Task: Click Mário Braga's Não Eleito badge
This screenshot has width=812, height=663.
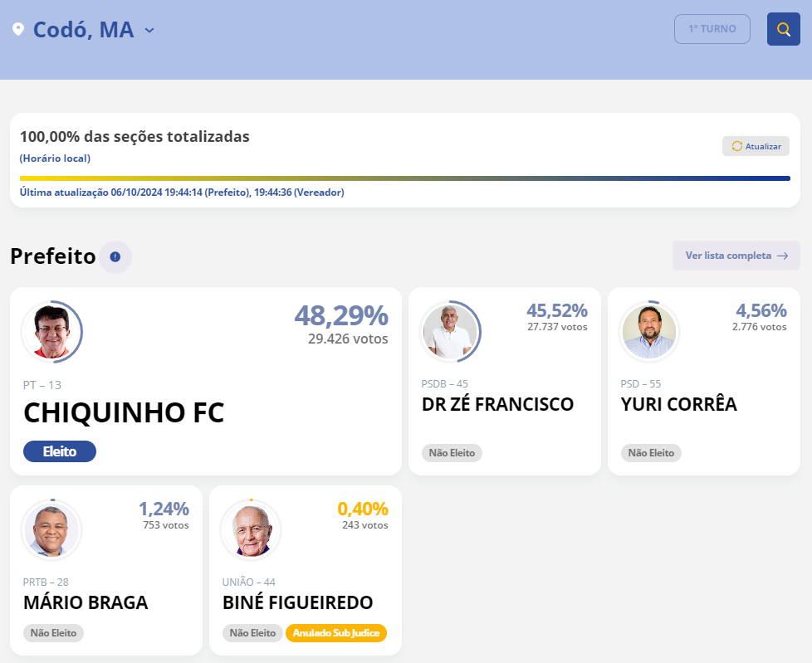Action: click(53, 633)
